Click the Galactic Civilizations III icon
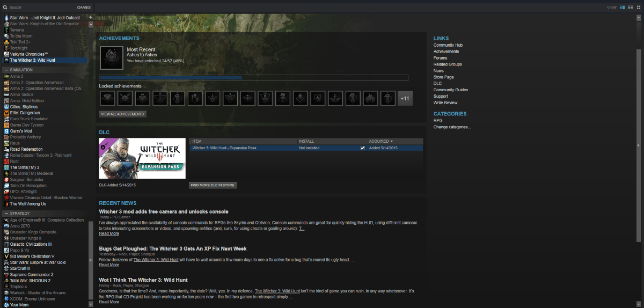644x308 pixels. 6,244
